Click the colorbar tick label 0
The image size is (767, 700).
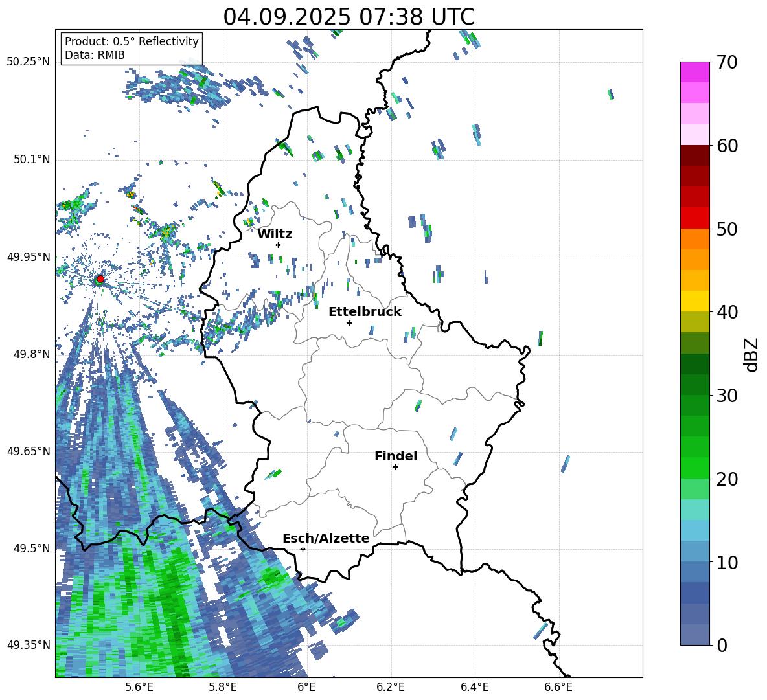tap(722, 646)
